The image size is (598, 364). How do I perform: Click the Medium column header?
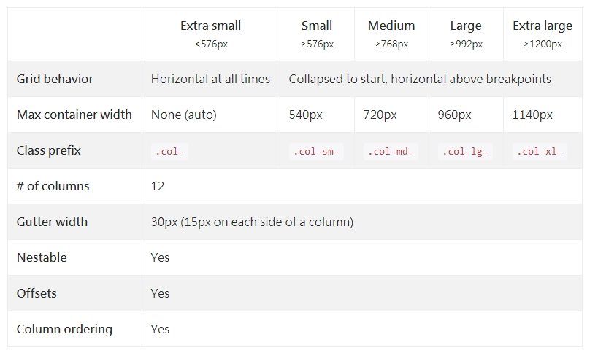391,26
